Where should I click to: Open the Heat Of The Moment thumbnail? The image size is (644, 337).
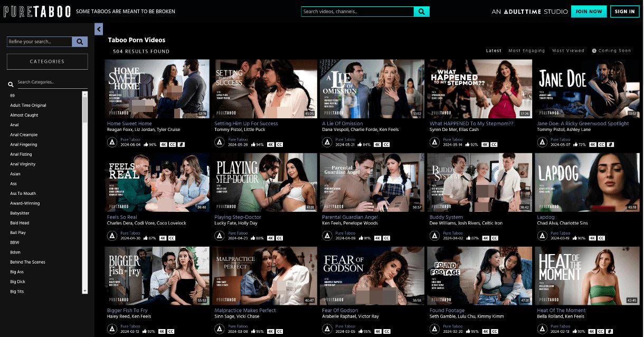pyautogui.click(x=587, y=276)
